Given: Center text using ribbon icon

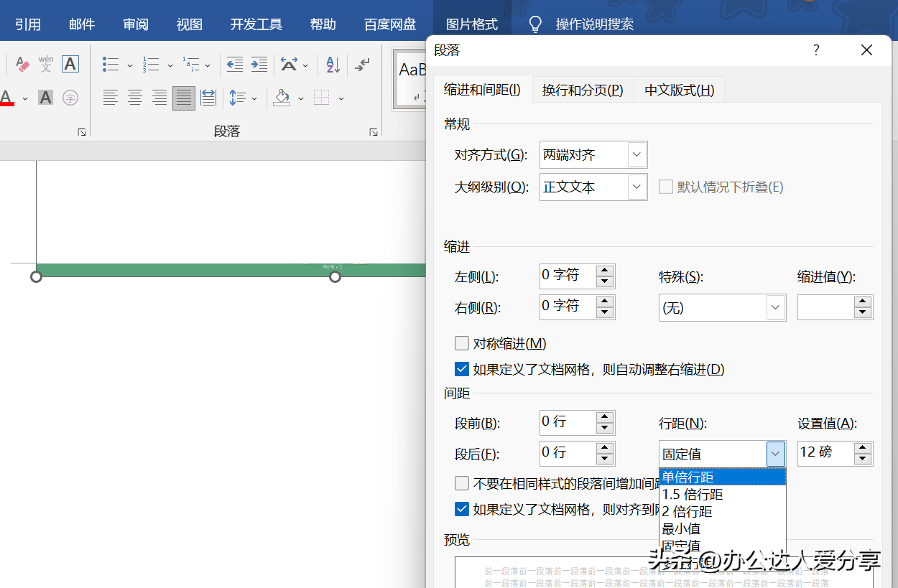Looking at the screenshot, I should 135,98.
